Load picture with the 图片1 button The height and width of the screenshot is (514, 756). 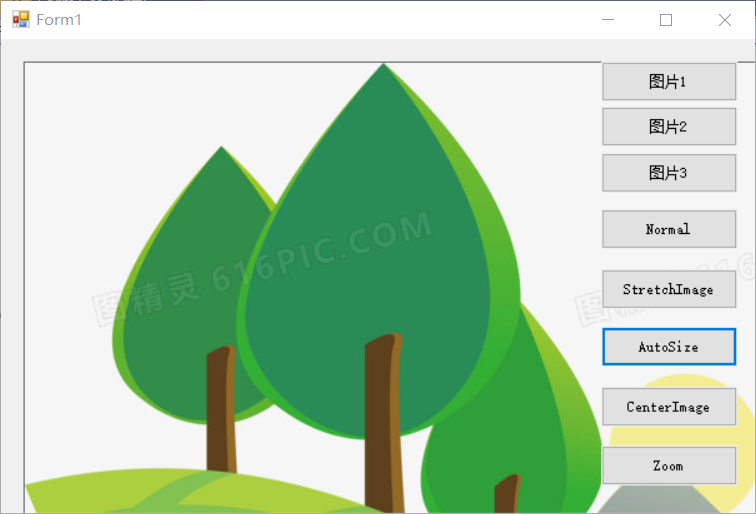[669, 81]
